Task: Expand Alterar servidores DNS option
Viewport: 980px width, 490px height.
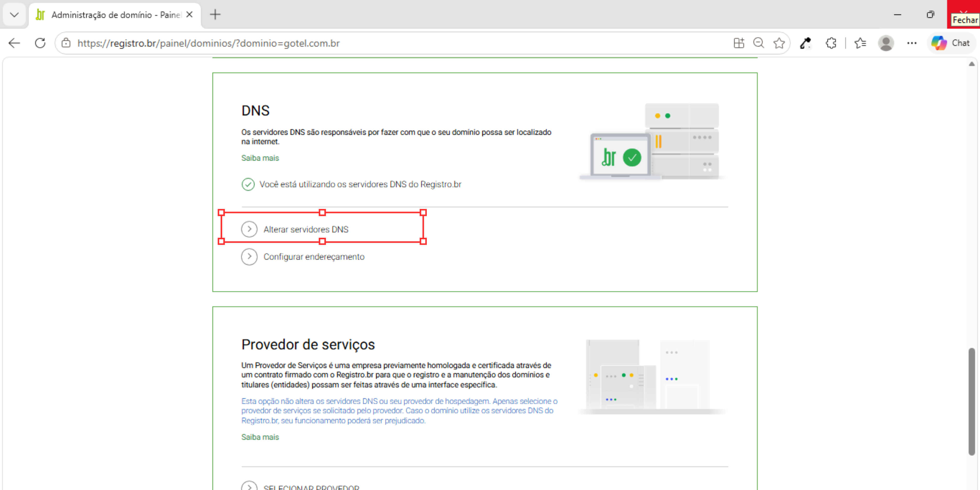Action: (x=295, y=229)
